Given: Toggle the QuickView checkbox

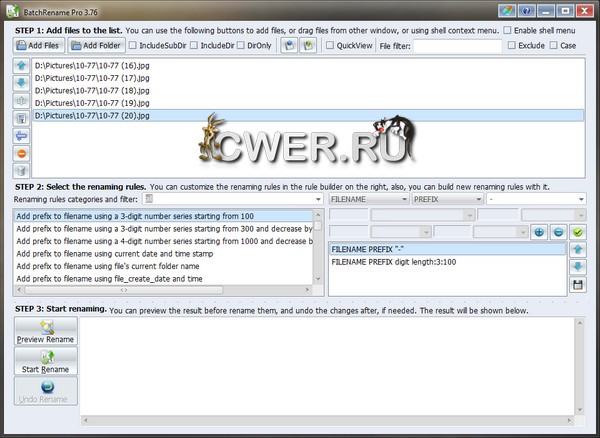Looking at the screenshot, I should [x=330, y=46].
